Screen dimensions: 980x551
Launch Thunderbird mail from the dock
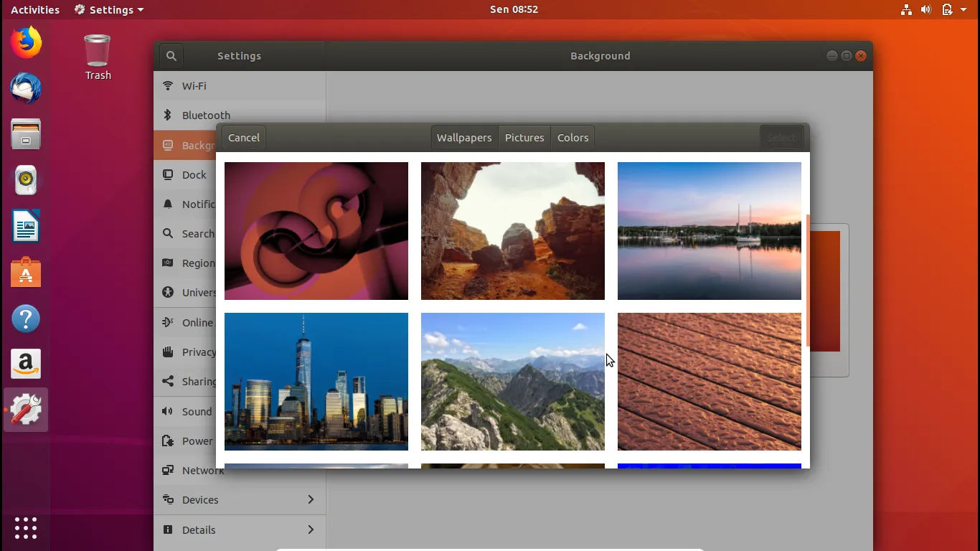26,88
